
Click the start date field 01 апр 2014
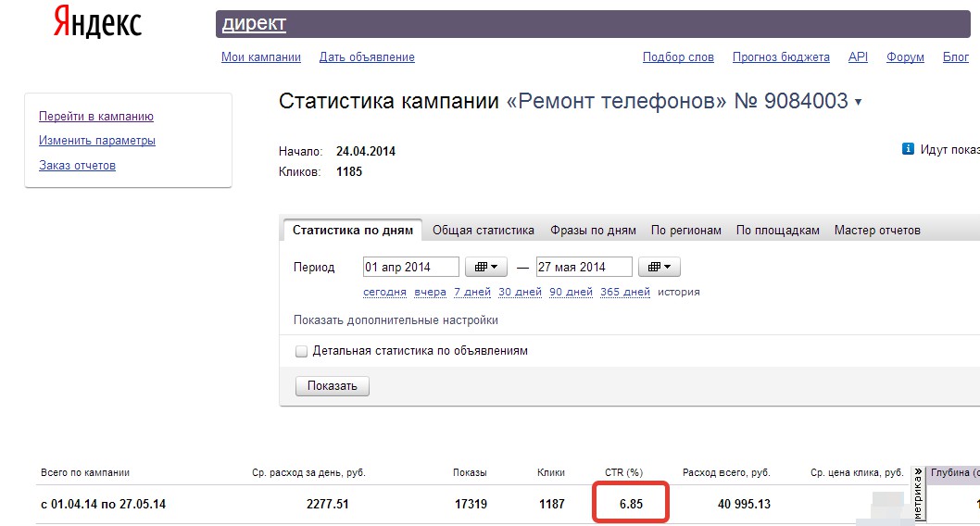(411, 267)
